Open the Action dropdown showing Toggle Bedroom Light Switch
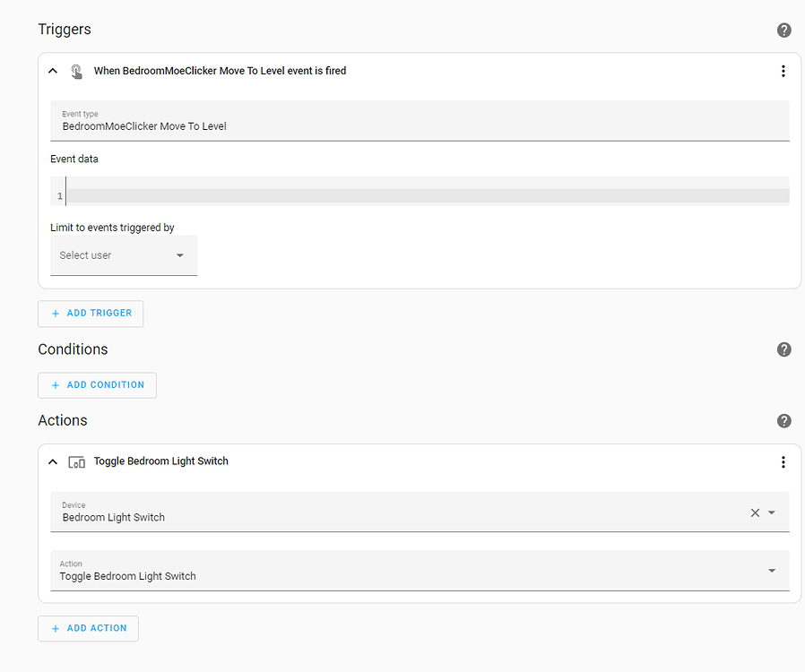This screenshot has width=805, height=672. pos(420,571)
